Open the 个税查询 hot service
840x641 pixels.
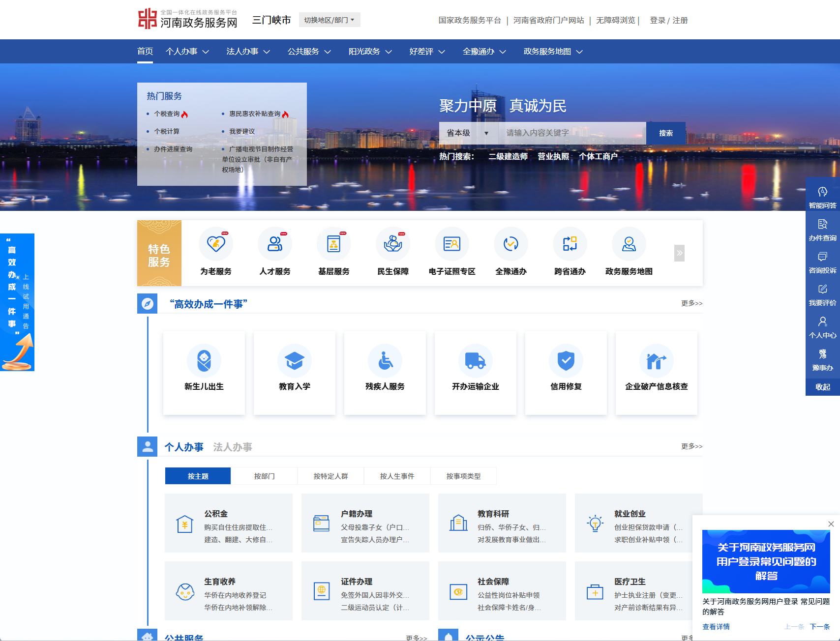click(167, 114)
